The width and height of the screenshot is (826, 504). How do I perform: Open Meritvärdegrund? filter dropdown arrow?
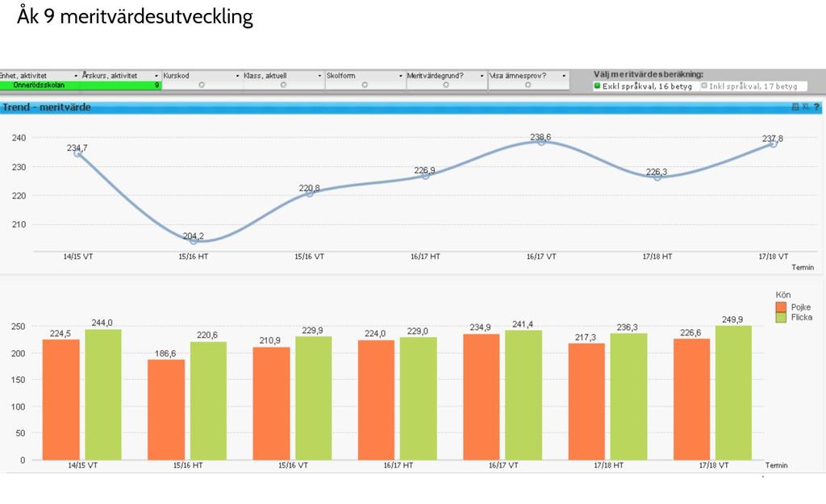point(482,76)
